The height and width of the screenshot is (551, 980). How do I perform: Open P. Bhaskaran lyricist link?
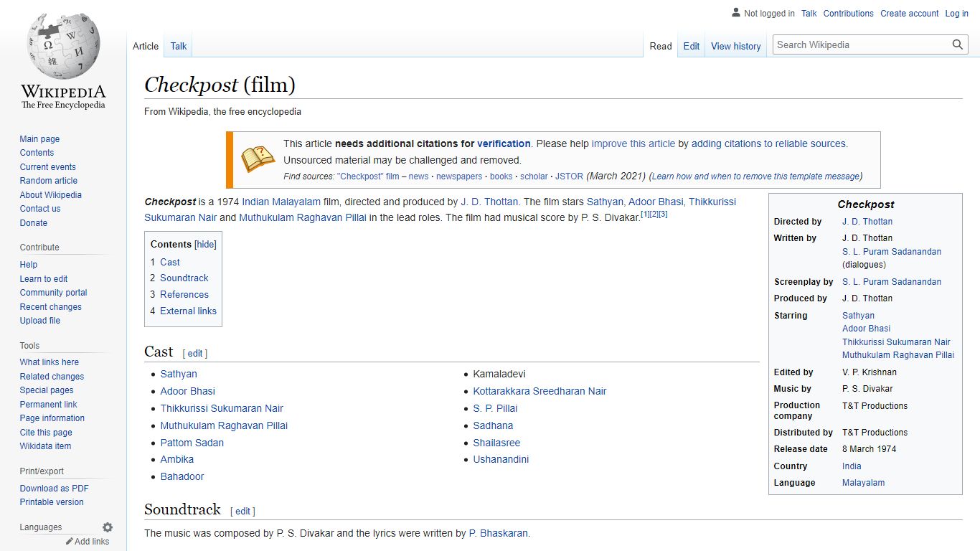pyautogui.click(x=499, y=533)
